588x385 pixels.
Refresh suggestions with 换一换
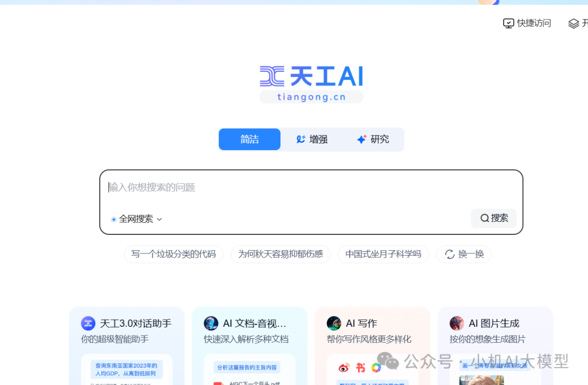[464, 254]
